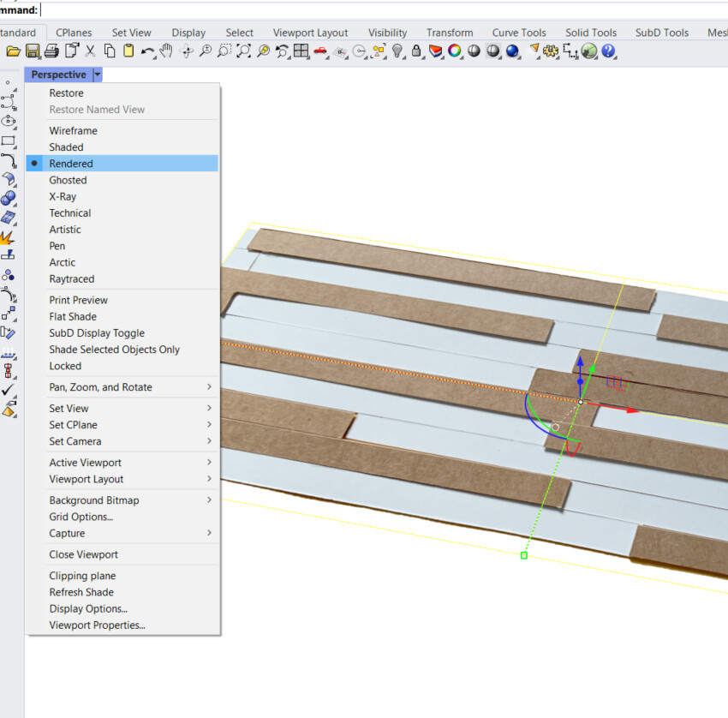Click the Save file icon
728x718 pixels.
33,51
